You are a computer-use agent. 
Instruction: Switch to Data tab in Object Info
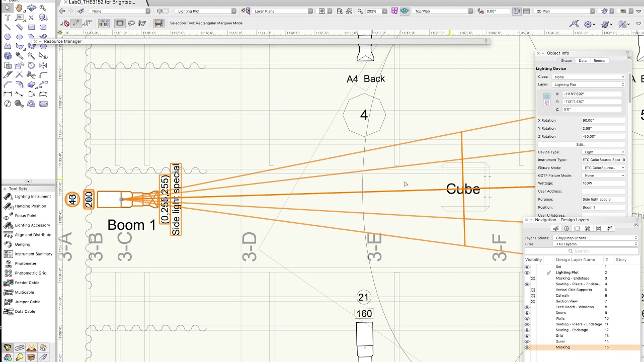[x=583, y=60]
